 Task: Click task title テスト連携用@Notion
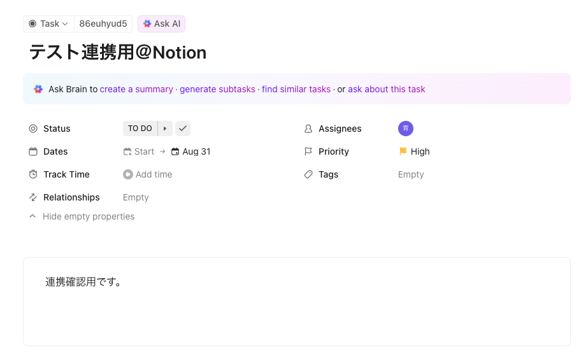(118, 52)
